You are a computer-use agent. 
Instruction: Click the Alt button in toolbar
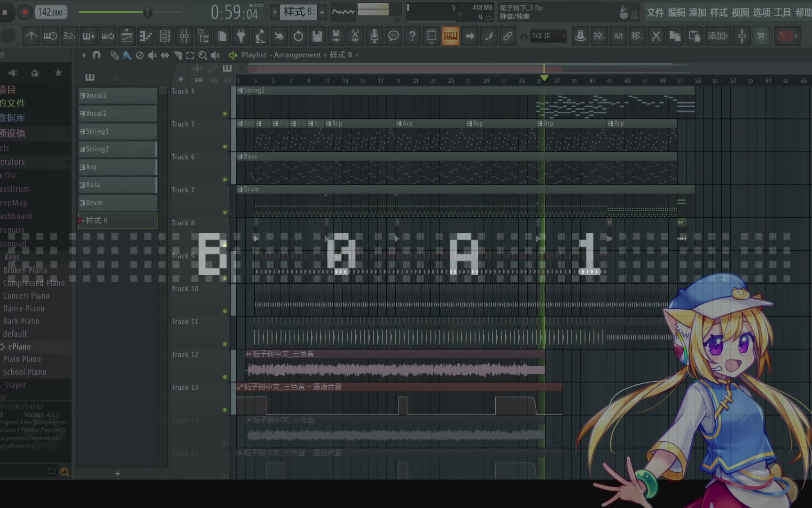click(x=618, y=36)
